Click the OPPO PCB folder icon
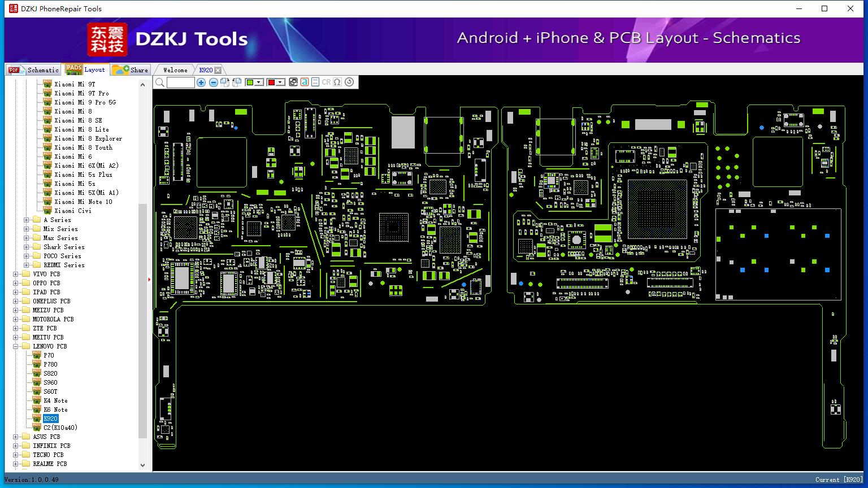868x488 pixels. pyautogui.click(x=26, y=283)
